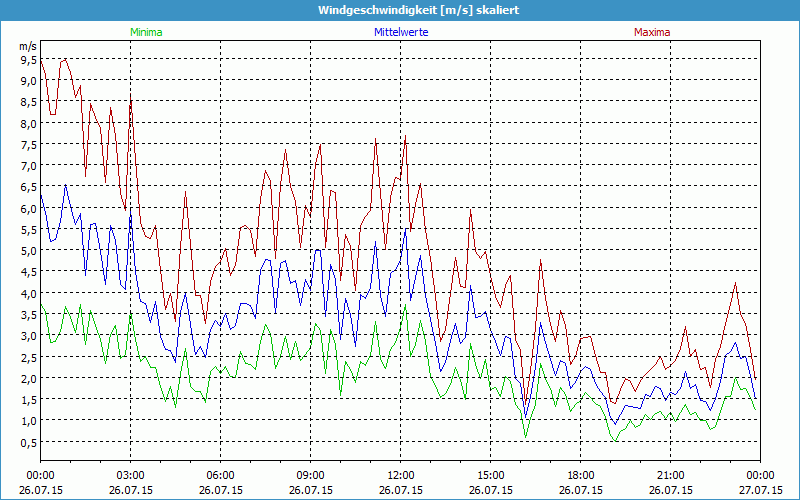Viewport: 800px width, 500px height.
Task: Select the 5,5 y-axis value
Action: click(x=28, y=230)
